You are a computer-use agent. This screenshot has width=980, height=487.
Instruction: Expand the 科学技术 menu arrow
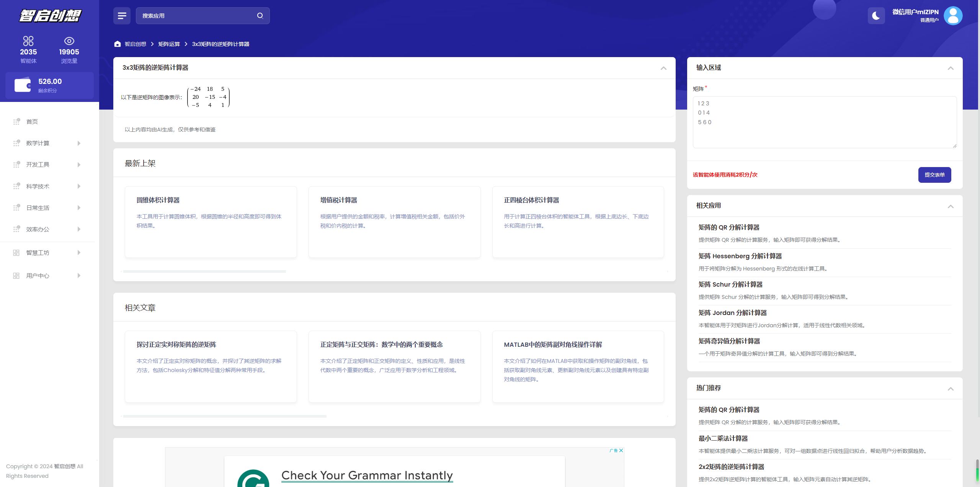tap(79, 186)
